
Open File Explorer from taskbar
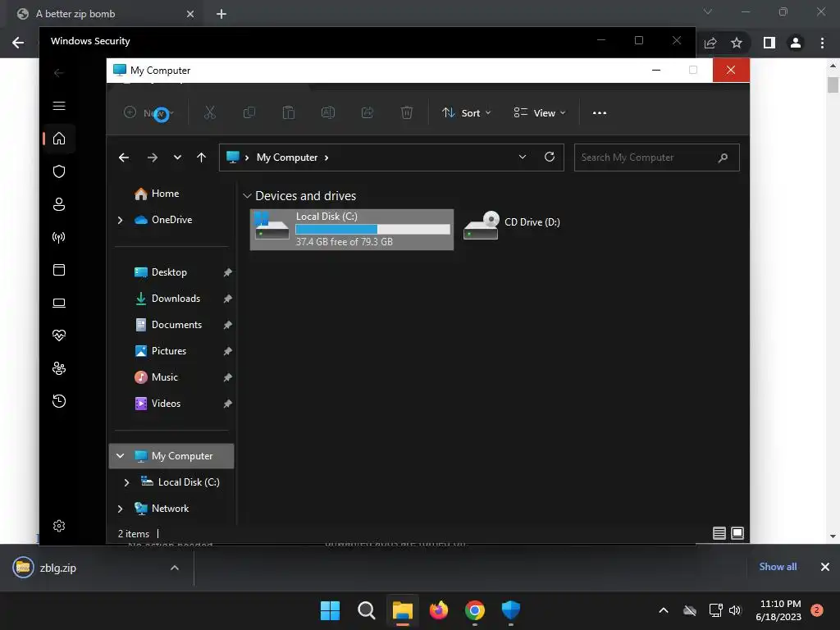(x=402, y=610)
